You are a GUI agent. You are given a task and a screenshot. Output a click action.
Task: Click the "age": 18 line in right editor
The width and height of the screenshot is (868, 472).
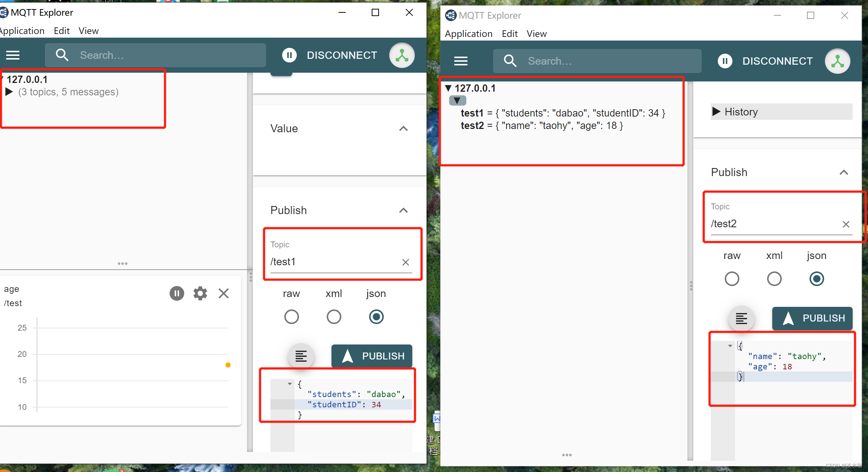770,366
